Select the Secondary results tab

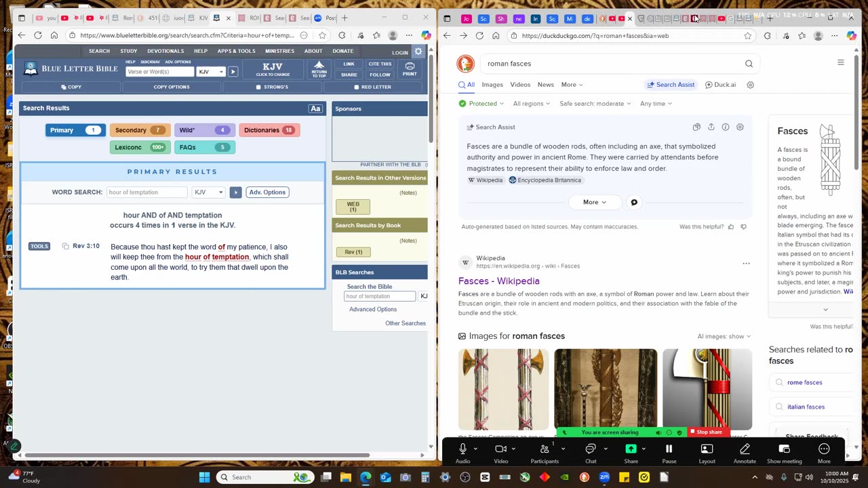[138, 130]
